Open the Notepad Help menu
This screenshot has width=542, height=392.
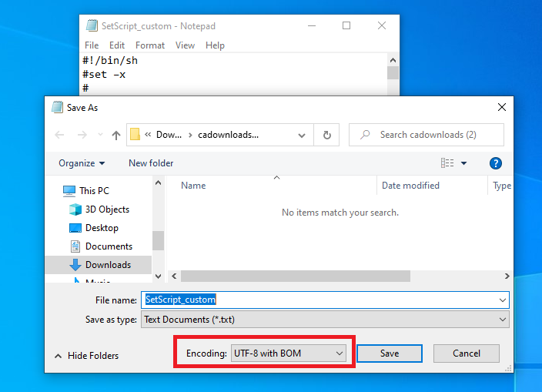[215, 45]
